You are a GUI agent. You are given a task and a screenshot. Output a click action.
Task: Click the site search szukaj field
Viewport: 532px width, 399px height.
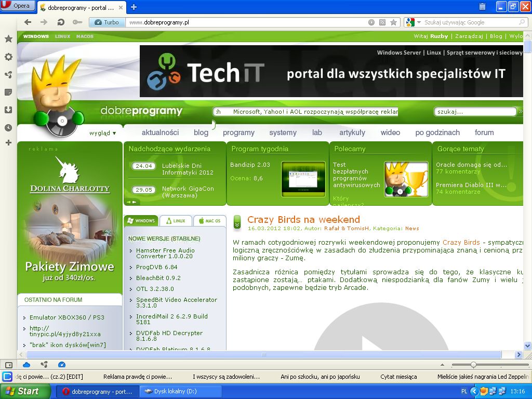pyautogui.click(x=475, y=112)
